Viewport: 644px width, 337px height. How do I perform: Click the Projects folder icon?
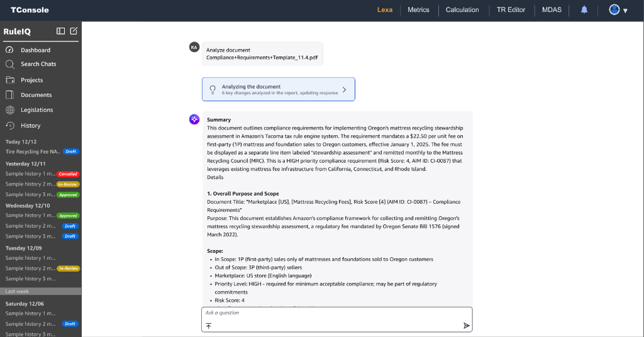[x=10, y=80]
